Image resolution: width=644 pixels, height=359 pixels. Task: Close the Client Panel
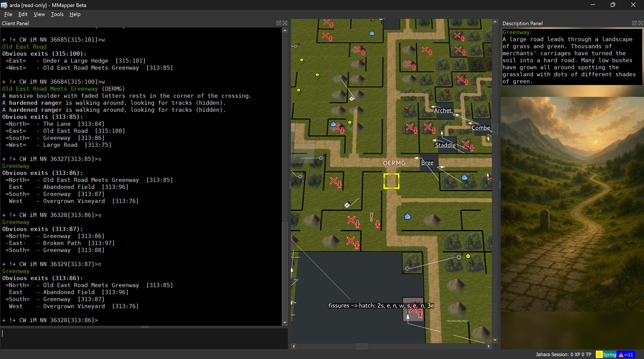(285, 23)
